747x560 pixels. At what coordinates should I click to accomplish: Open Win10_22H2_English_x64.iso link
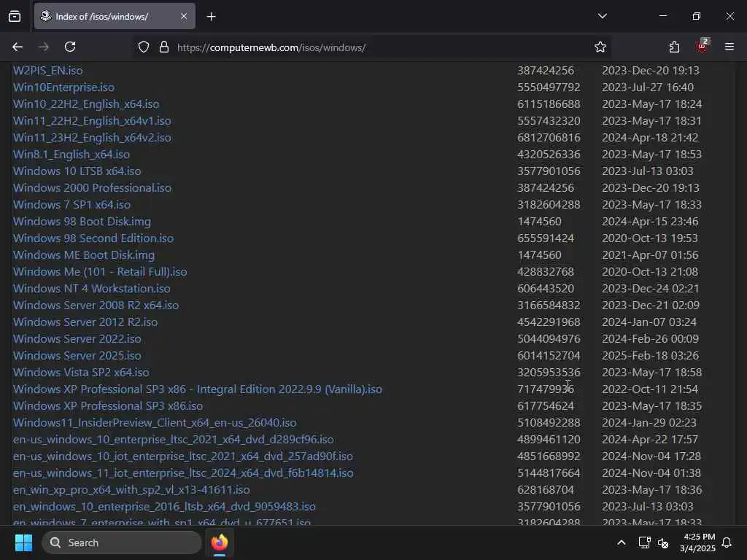pos(86,104)
